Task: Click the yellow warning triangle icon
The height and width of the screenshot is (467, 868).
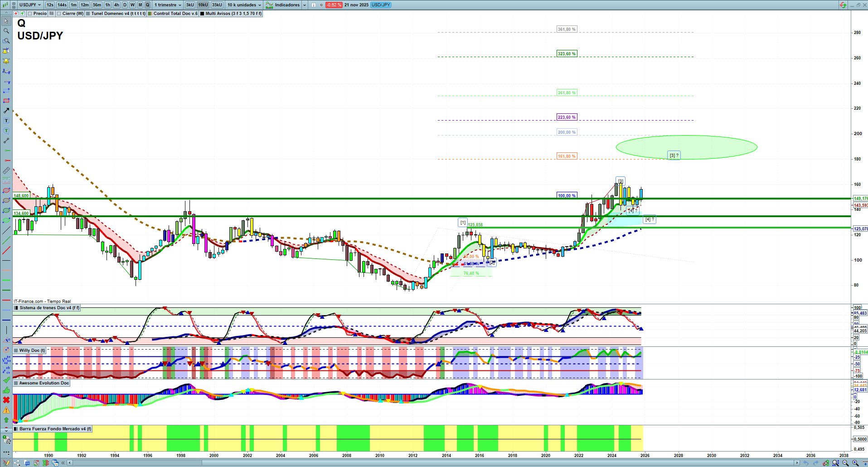Action: [6, 410]
